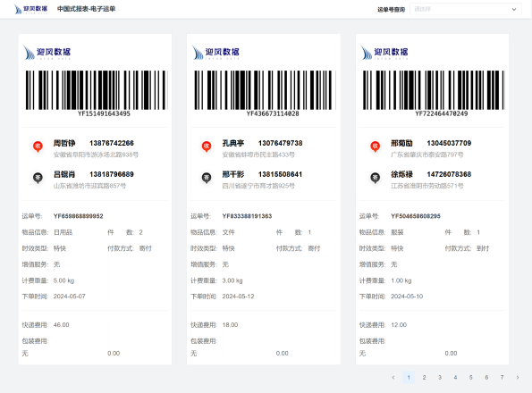Click the sender name 徐烁禄
Image resolution: width=532 pixels, height=393 pixels.
pyautogui.click(x=401, y=174)
